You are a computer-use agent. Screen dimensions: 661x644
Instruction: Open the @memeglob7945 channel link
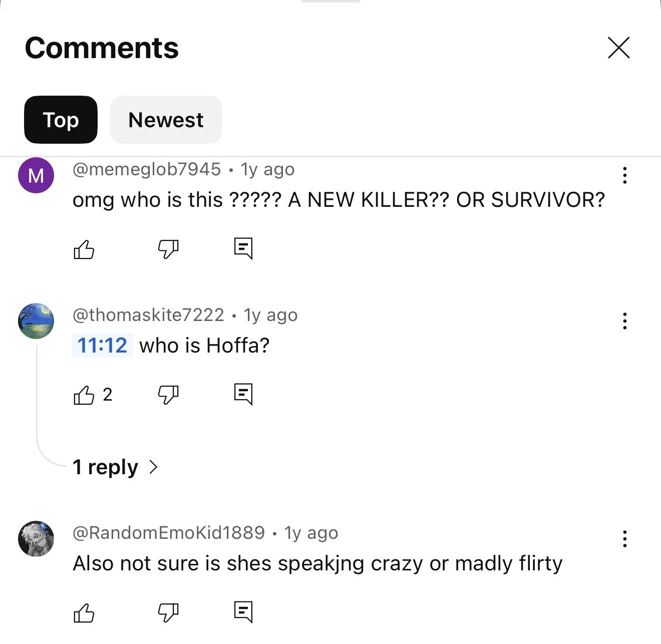[147, 169]
